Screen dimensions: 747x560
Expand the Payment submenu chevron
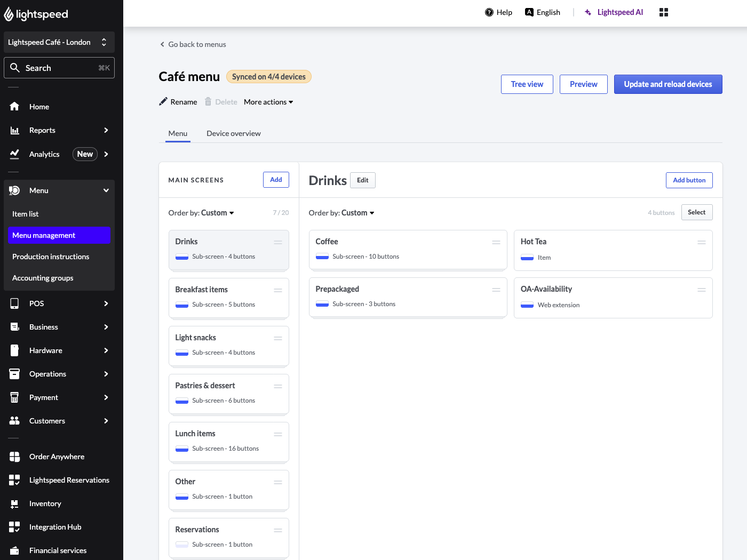106,397
